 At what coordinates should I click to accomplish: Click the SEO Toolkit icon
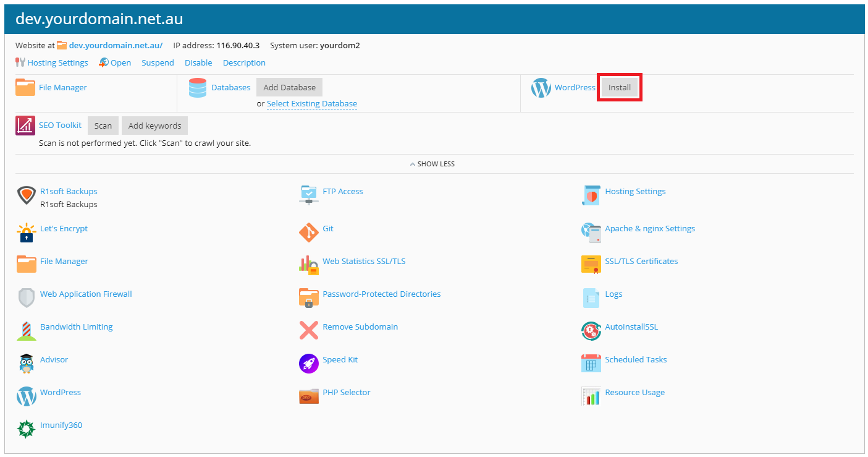[x=25, y=126]
